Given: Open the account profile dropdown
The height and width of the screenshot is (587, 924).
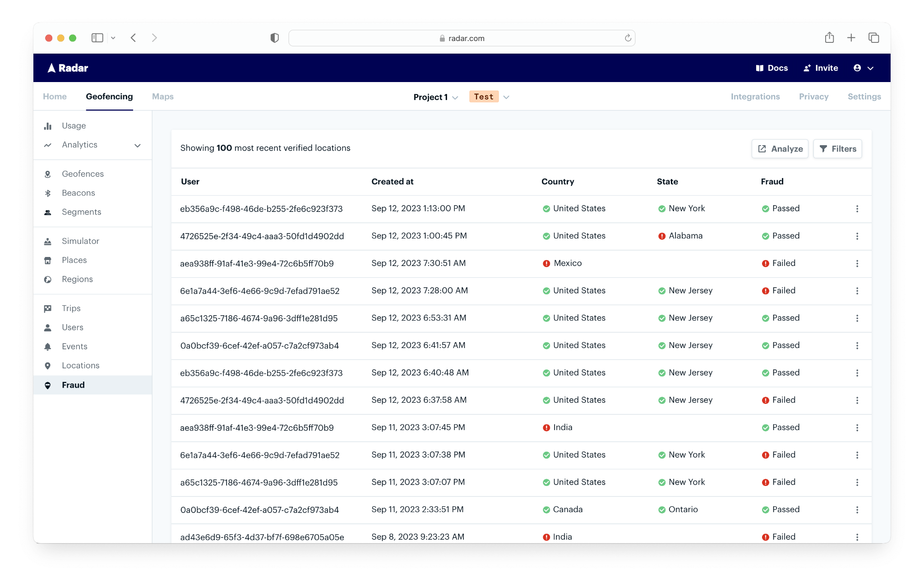Looking at the screenshot, I should tap(864, 68).
